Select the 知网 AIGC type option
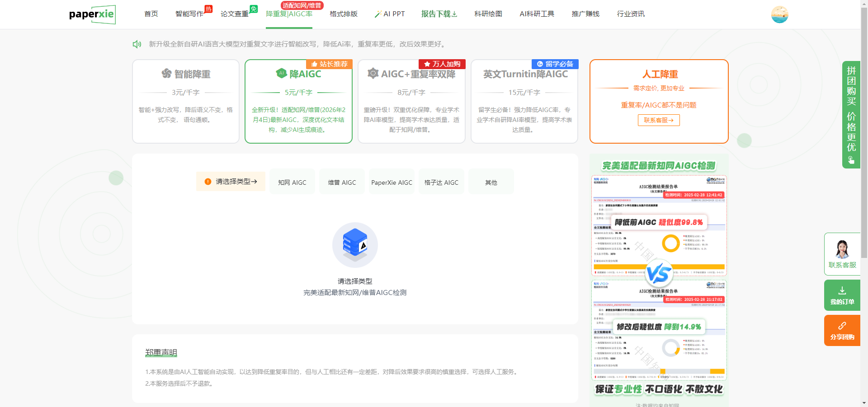The width and height of the screenshot is (868, 407). [x=292, y=182]
